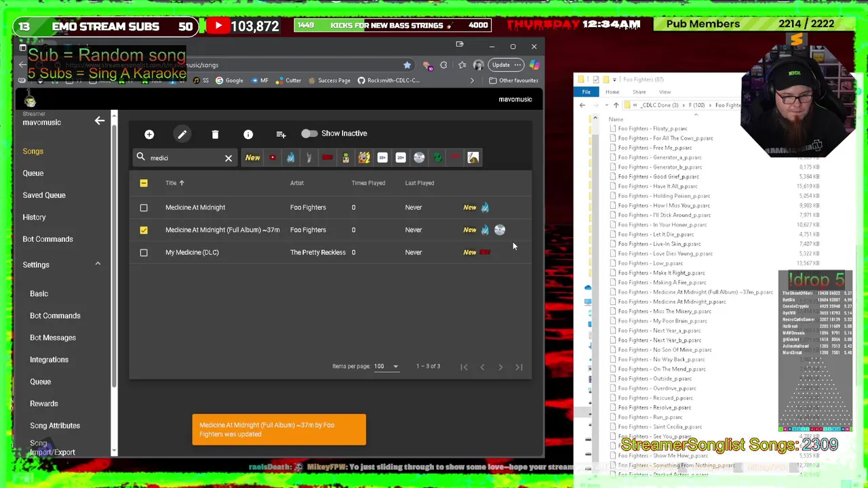Image resolution: width=868 pixels, height=488 pixels.
Task: Open the Share tab in File Explorer
Action: [639, 92]
